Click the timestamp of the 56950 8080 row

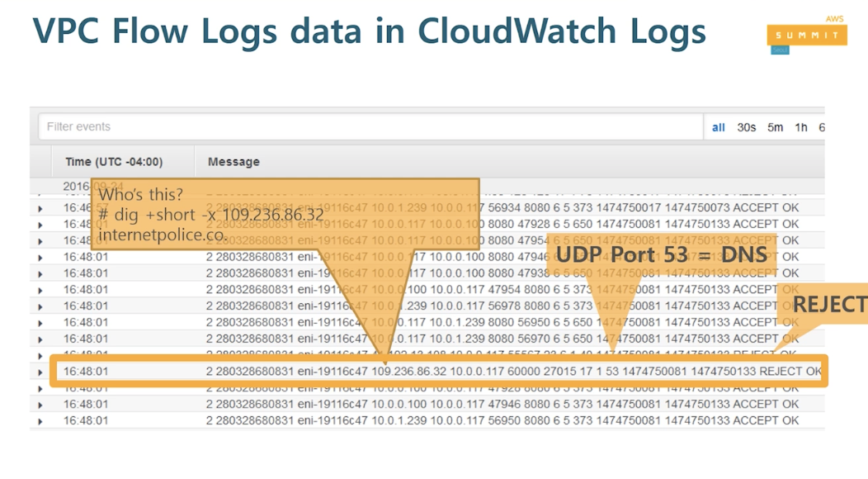pos(86,420)
